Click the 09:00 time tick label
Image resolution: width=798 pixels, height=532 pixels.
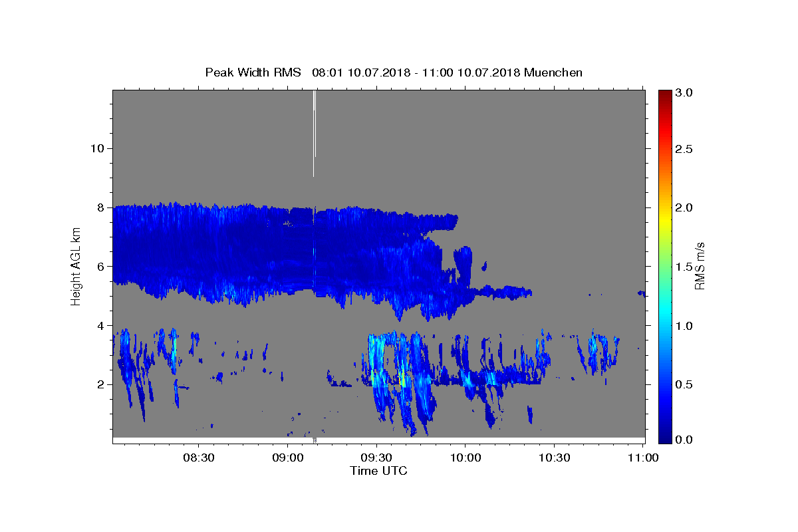pyautogui.click(x=288, y=458)
